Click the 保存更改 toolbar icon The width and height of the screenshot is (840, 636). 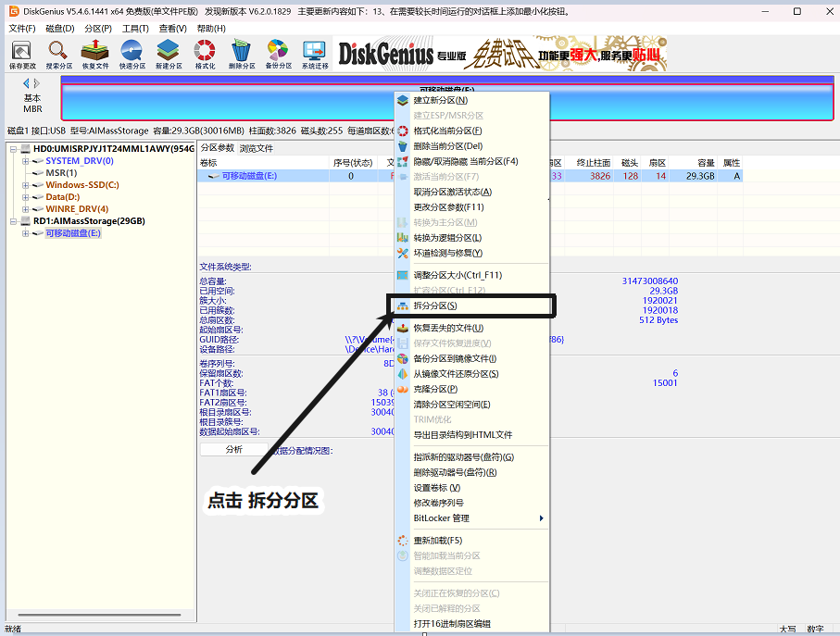(x=22, y=54)
